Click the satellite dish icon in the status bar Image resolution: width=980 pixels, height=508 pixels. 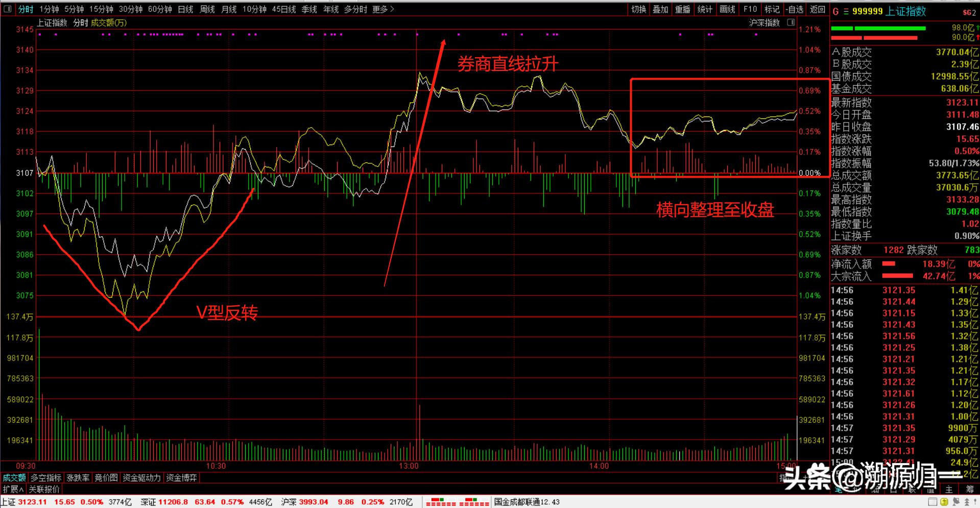[x=955, y=502]
